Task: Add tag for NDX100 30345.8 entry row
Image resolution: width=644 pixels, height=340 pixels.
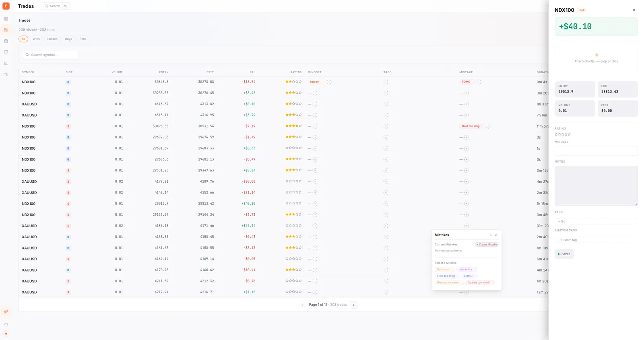Action: pos(386,82)
